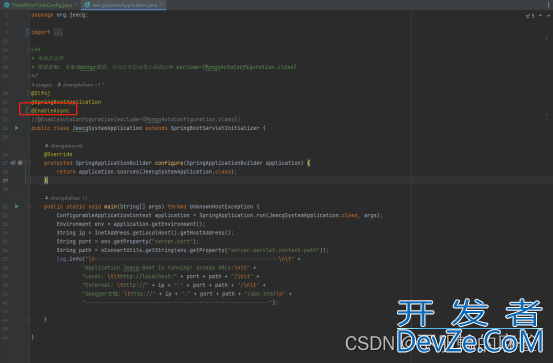This screenshot has height=363, width=553.
Task: Fold the main method
Action: pos(29,207)
